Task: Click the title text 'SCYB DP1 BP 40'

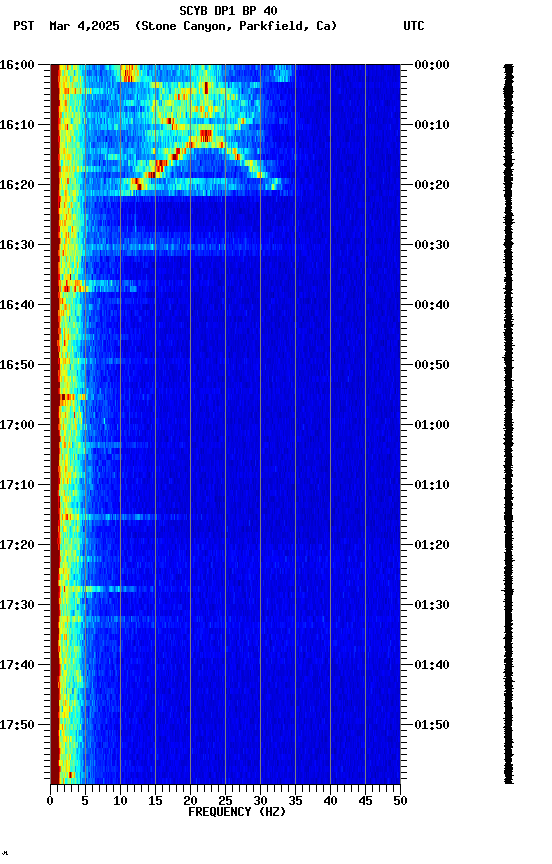Action: click(x=228, y=11)
